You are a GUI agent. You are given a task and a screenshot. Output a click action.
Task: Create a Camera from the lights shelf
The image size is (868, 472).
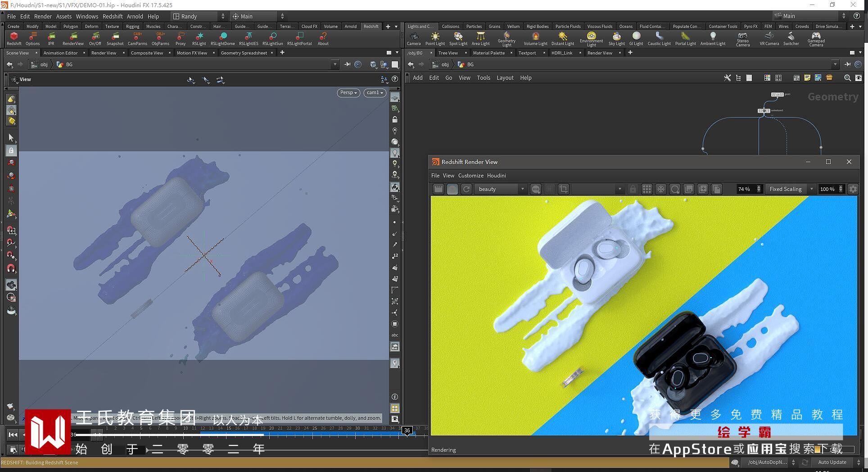tap(414, 39)
